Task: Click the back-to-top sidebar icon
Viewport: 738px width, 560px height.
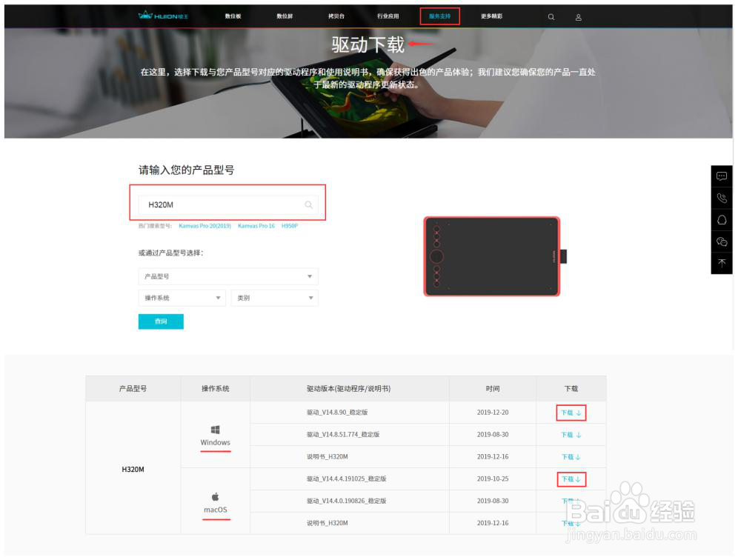Action: [x=722, y=263]
